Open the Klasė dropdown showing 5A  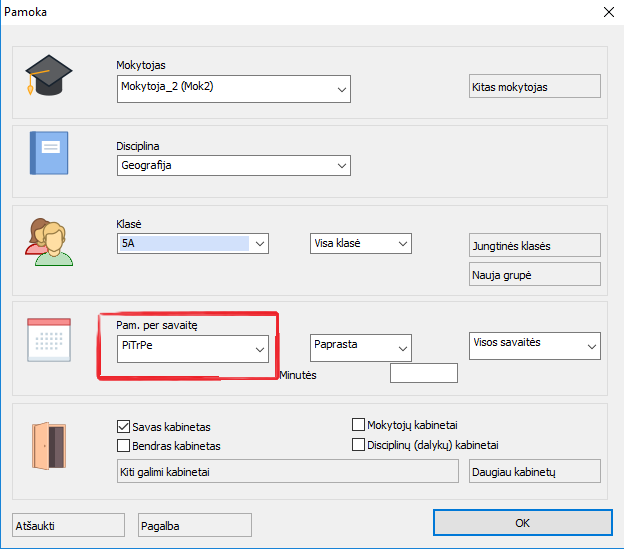pos(260,244)
